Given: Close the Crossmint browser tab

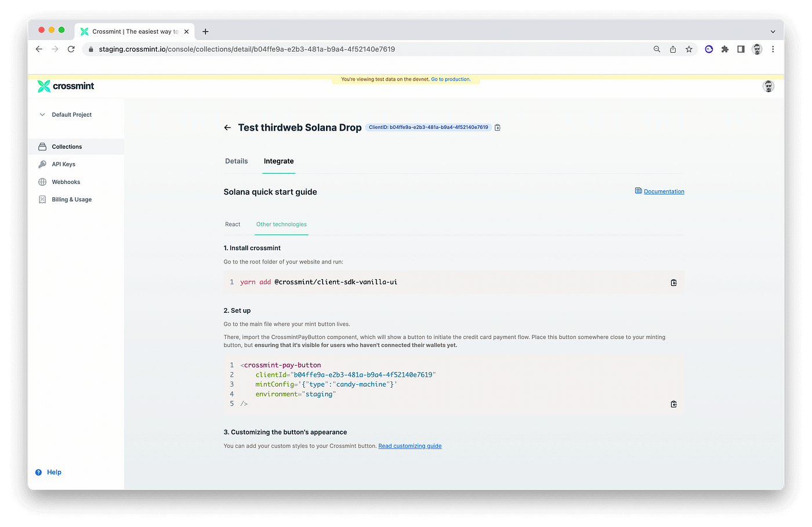Looking at the screenshot, I should [x=186, y=32].
